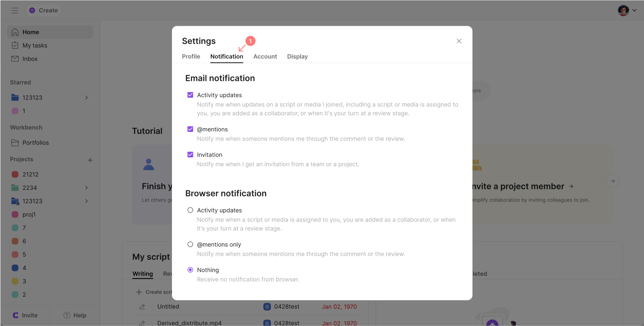This screenshot has width=644, height=326.
Task: Click the My tasks clipboard icon
Action: 15,45
